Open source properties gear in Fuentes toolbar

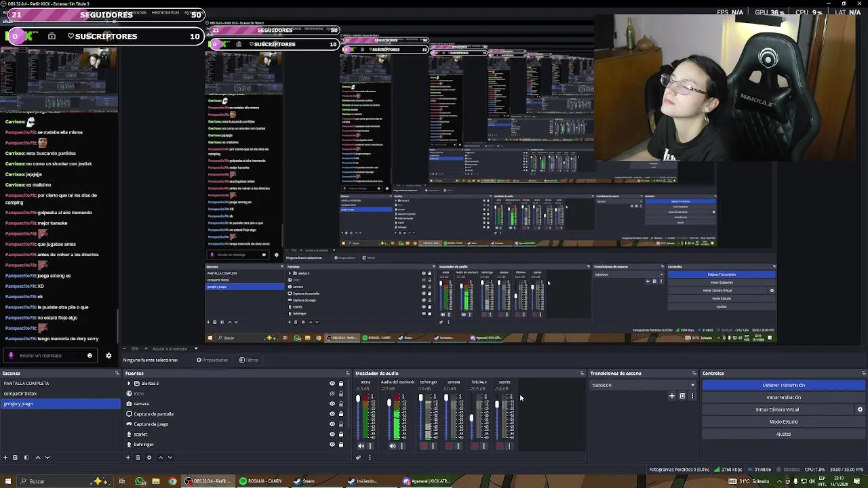tap(149, 457)
